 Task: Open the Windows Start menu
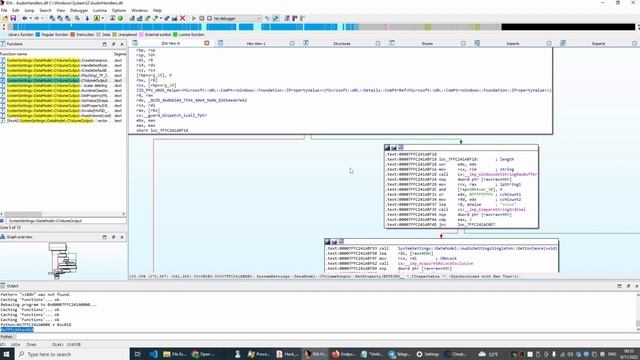coord(6,354)
